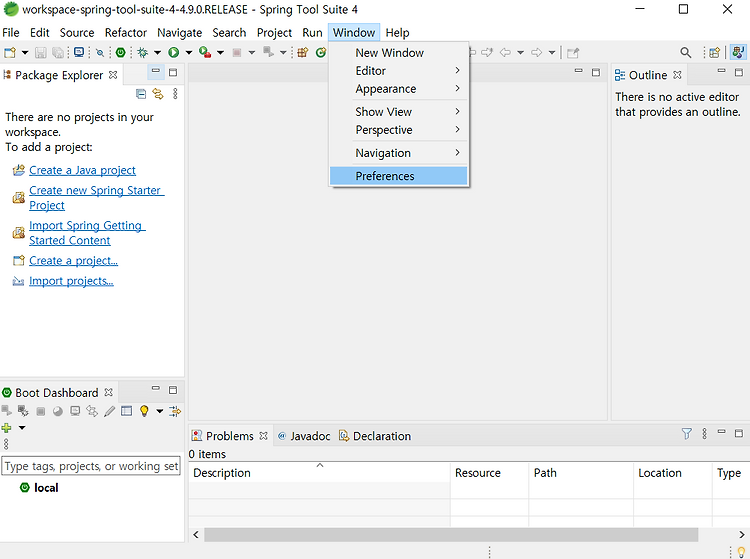The image size is (750, 559).
Task: Click the green Run button icon
Action: pos(174,53)
